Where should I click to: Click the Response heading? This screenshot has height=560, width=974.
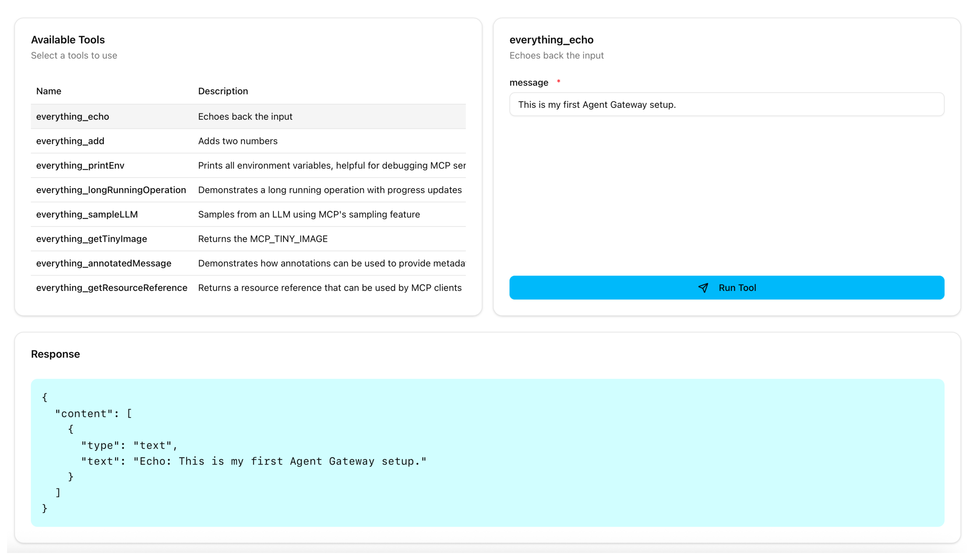[55, 354]
